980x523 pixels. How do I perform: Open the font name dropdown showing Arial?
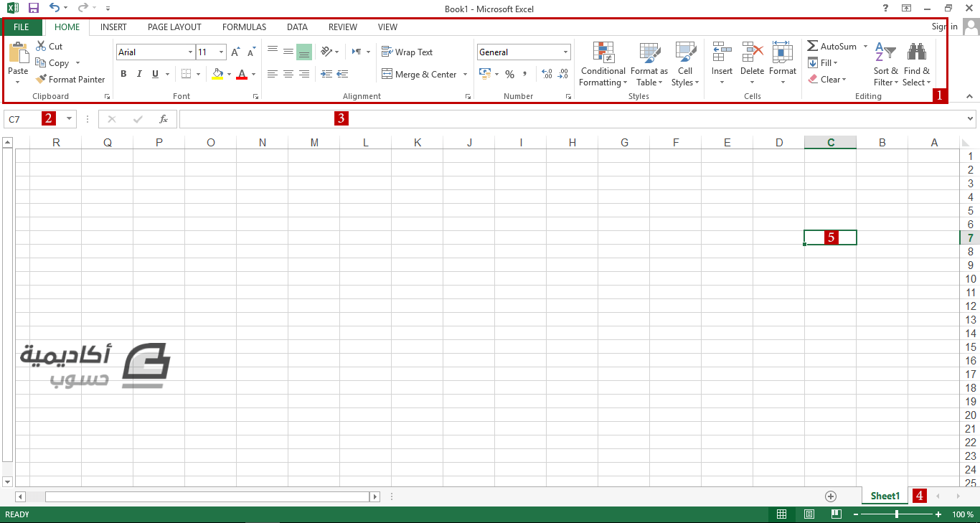pos(190,52)
